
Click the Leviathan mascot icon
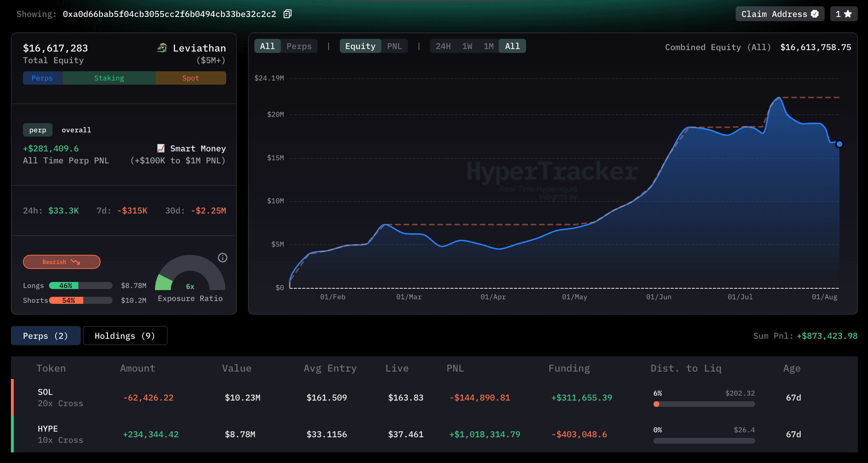162,48
